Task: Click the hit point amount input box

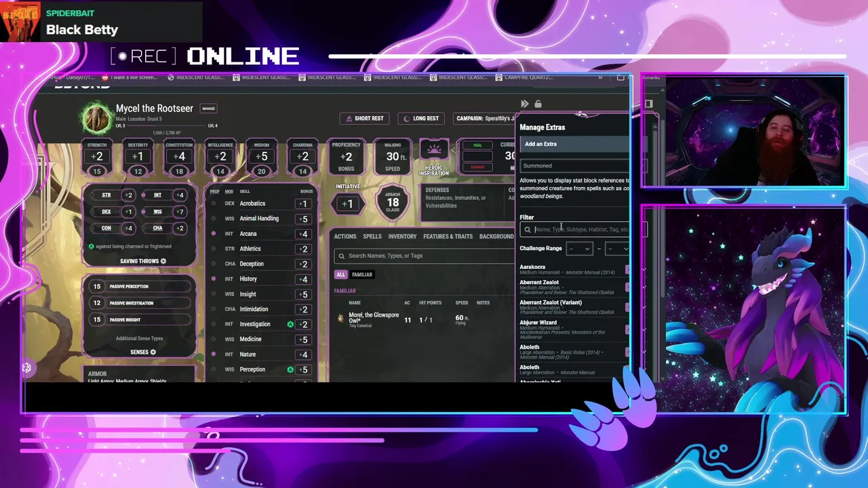Action: [x=477, y=156]
